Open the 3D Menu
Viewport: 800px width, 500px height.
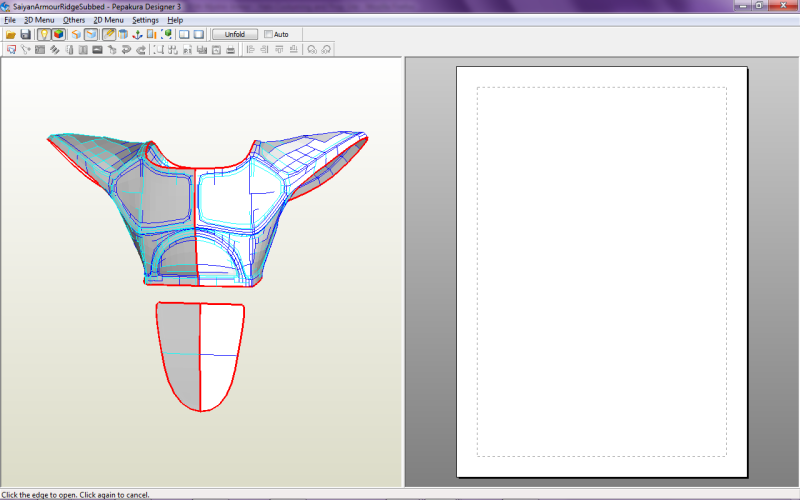[39, 20]
